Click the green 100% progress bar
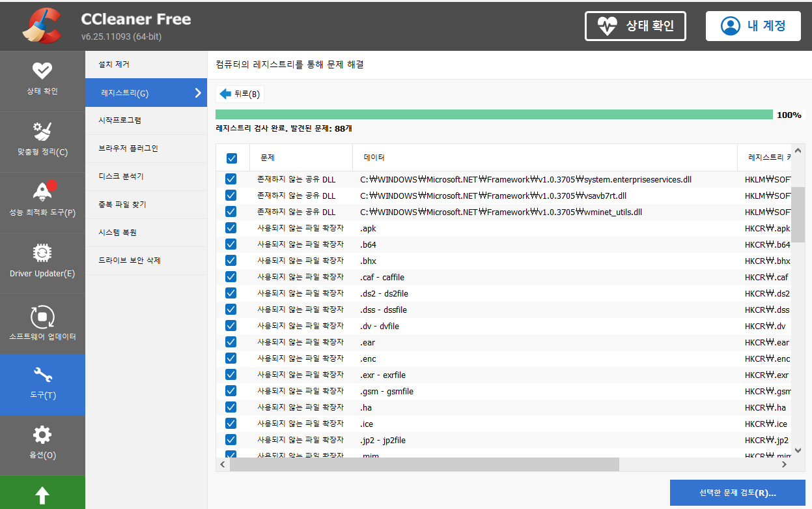Viewport: 812px width, 509px height. 494,115
